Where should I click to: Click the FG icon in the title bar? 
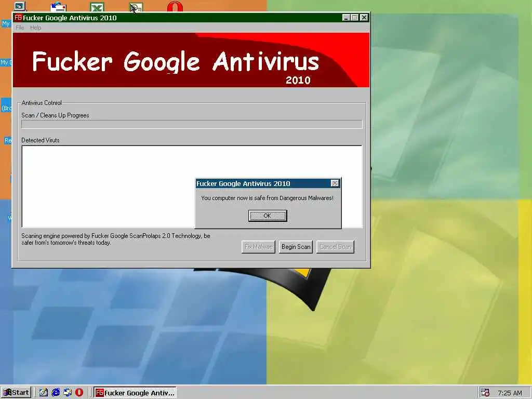pyautogui.click(x=18, y=18)
